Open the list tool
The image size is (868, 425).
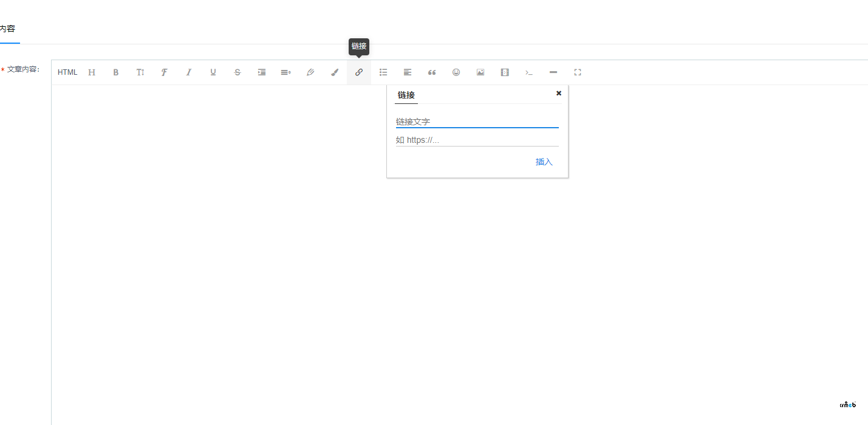coord(383,72)
